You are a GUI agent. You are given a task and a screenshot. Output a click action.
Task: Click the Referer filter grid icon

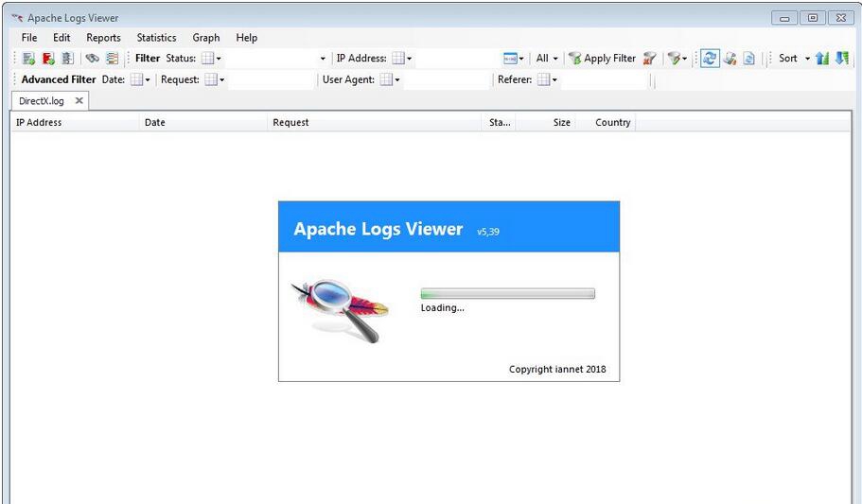point(544,79)
